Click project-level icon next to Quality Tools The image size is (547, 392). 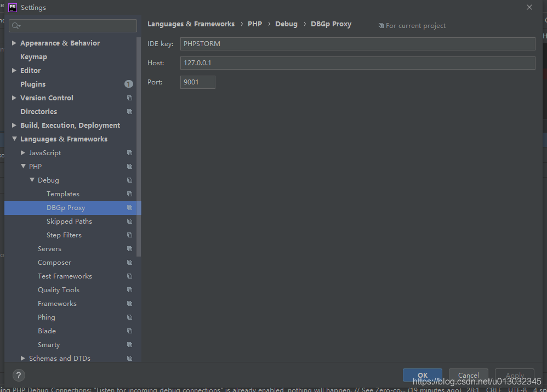click(x=129, y=289)
